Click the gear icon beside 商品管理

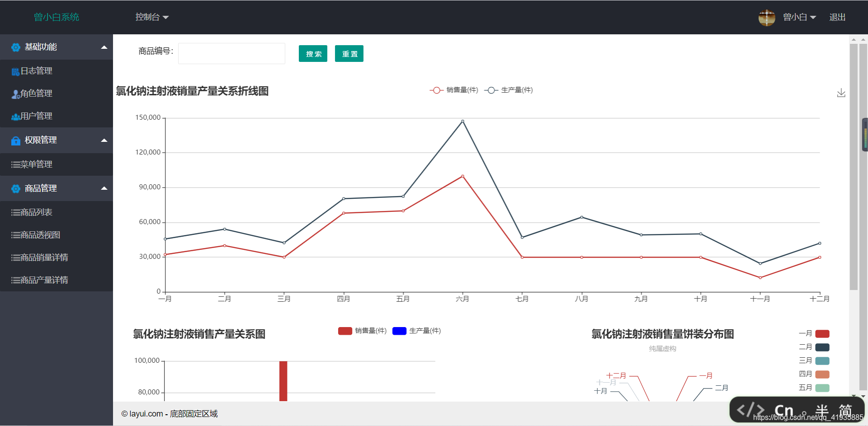pos(16,188)
